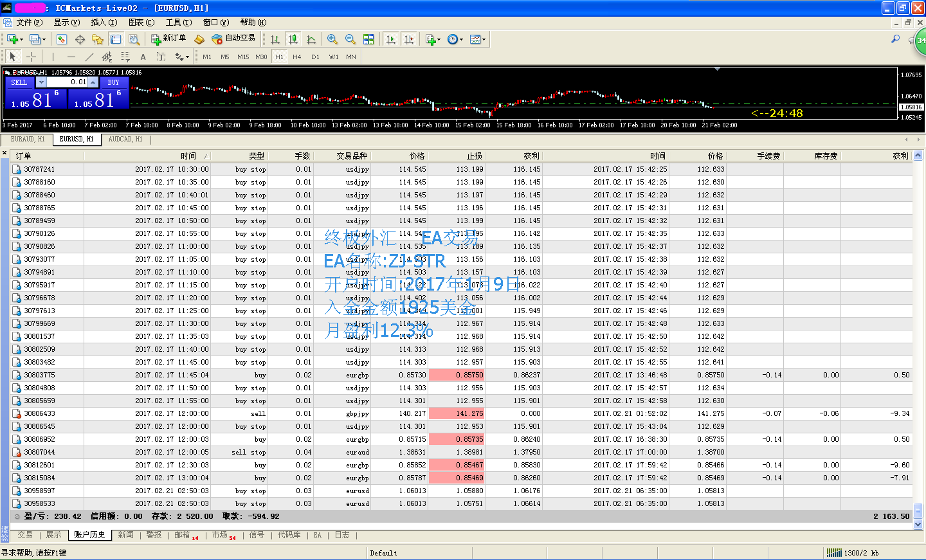
Task: Open the Navigator folder-star icon
Action: [x=98, y=39]
